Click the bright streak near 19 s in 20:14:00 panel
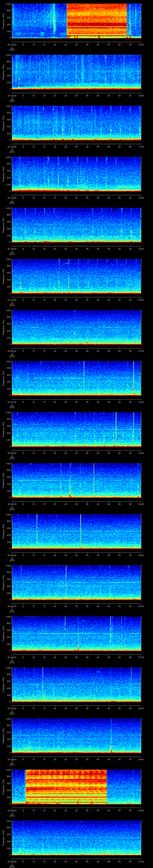This screenshot has height=868, width=153. [54, 19]
